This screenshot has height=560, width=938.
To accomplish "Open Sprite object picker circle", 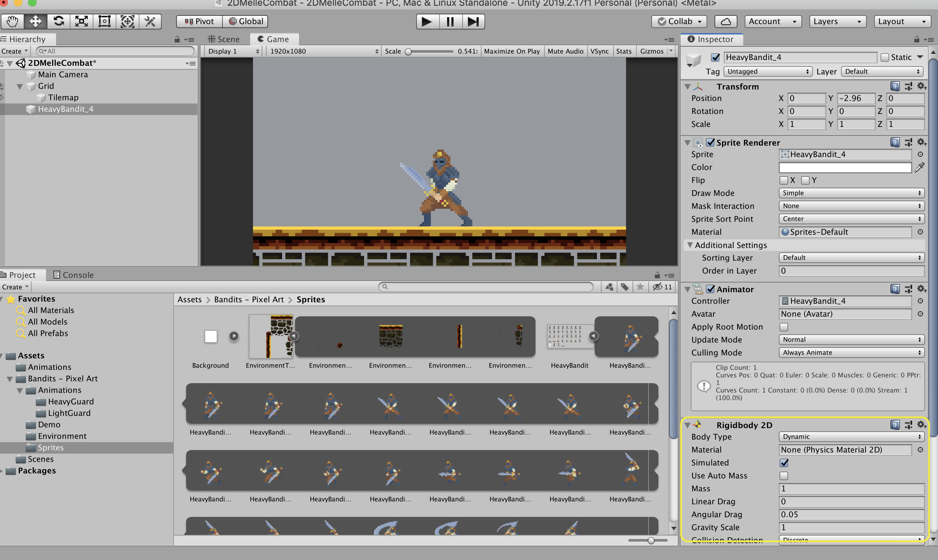I will 920,154.
